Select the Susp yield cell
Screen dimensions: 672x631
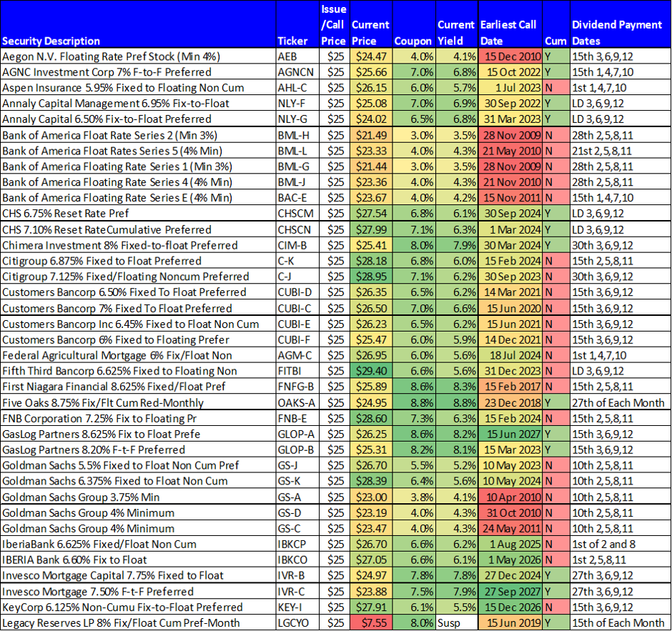pyautogui.click(x=456, y=622)
